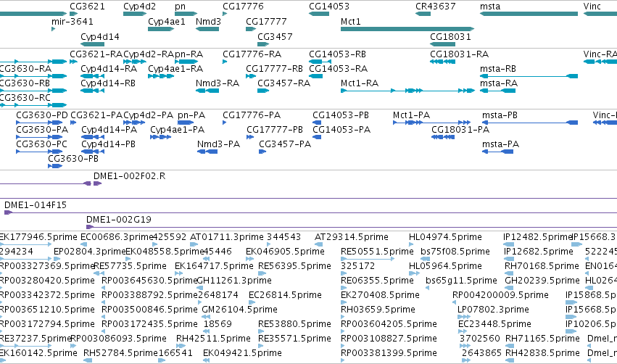Select transcript CG17777-RB
Image resolution: width=617 pixels, height=364 pixels.
coord(274,68)
